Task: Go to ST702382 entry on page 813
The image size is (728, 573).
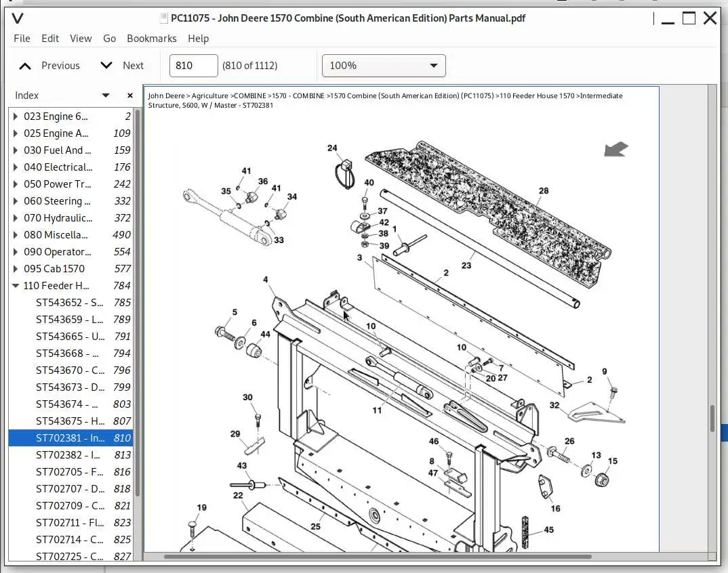Action: [x=70, y=454]
